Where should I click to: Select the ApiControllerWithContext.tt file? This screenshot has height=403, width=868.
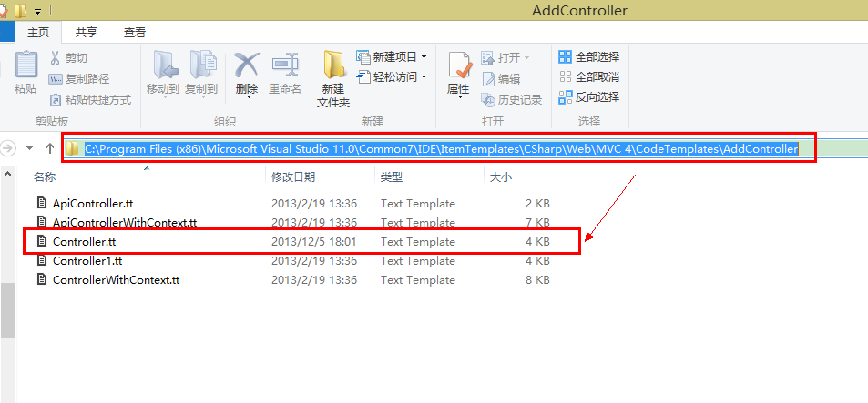click(x=125, y=222)
